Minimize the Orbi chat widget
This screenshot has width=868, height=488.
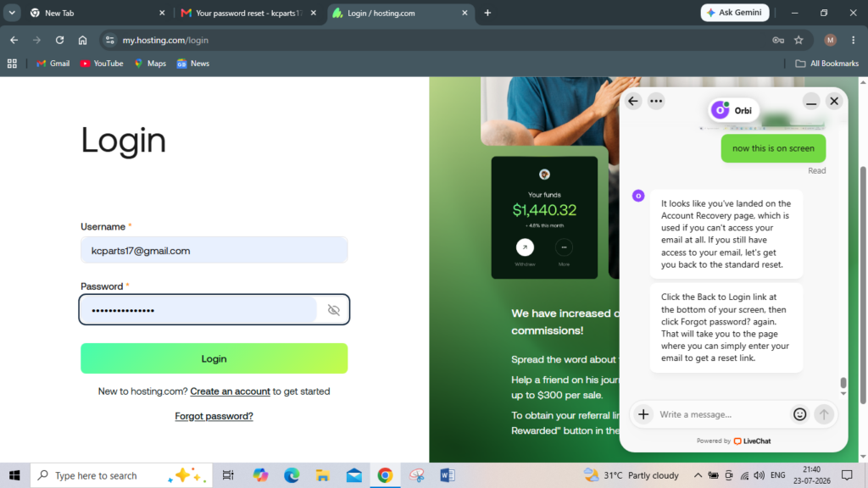(x=811, y=102)
